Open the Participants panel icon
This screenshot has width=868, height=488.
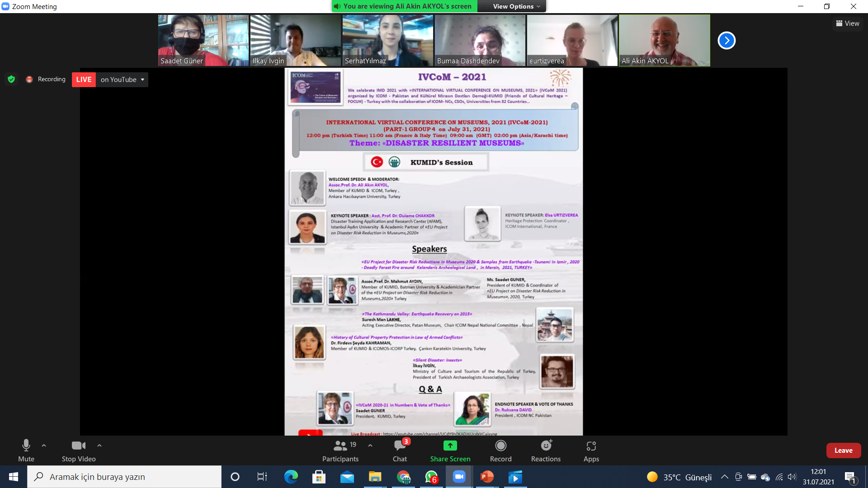(340, 446)
